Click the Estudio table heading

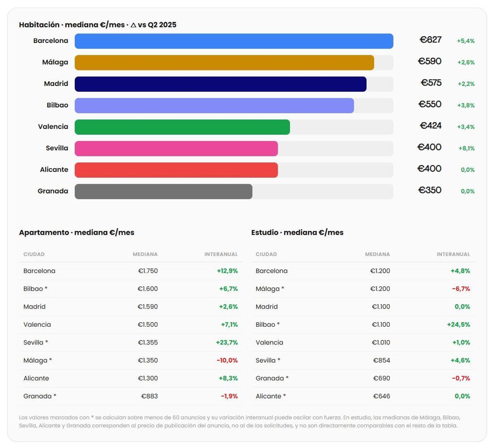pyautogui.click(x=297, y=233)
